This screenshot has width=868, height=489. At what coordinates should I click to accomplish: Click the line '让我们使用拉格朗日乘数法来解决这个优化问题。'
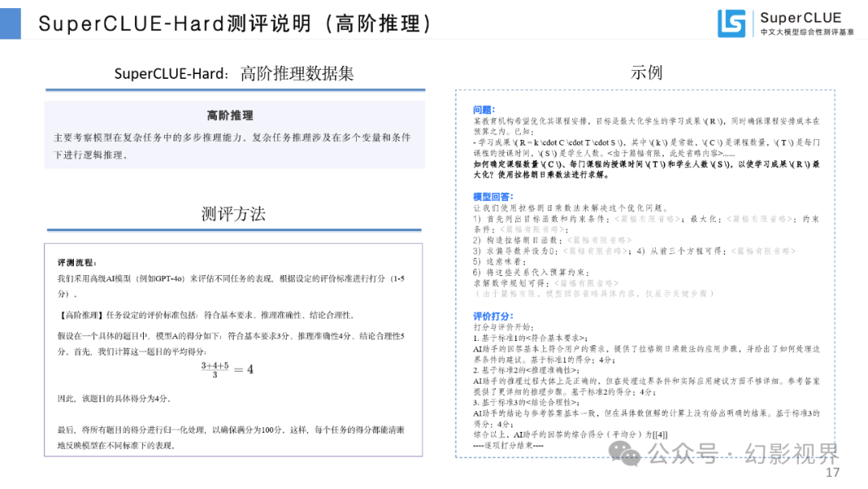(x=571, y=208)
